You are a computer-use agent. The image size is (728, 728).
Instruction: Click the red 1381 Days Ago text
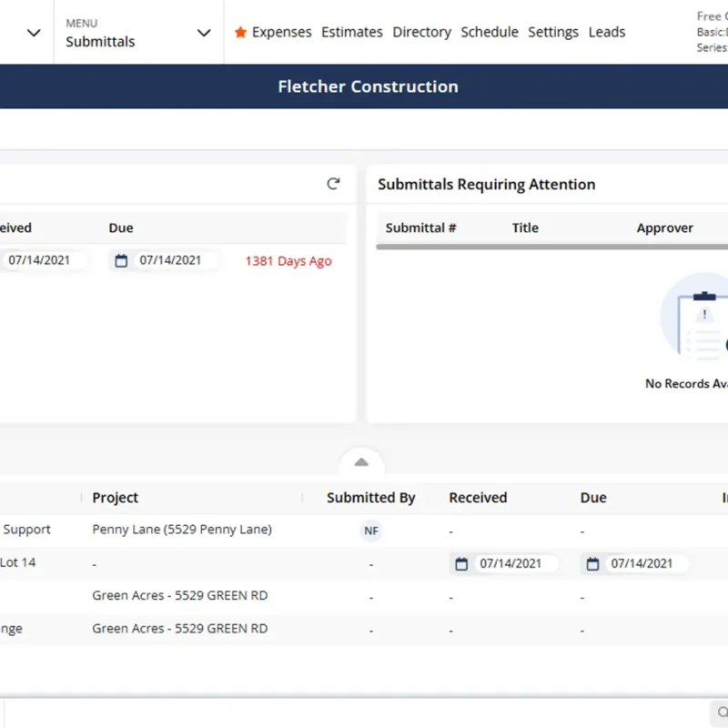coord(288,261)
